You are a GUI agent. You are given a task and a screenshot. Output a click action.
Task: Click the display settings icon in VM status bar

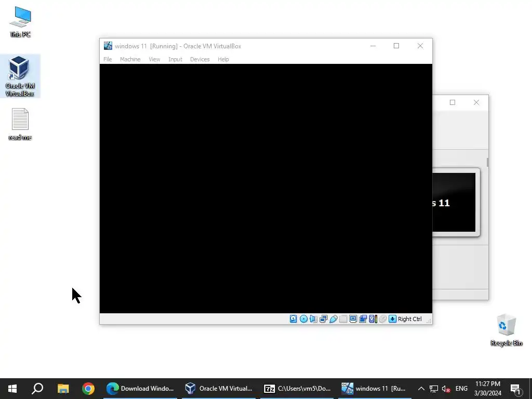[353, 319]
